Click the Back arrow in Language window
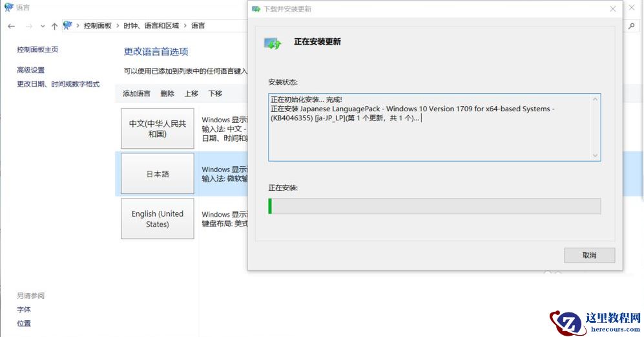 coord(12,26)
